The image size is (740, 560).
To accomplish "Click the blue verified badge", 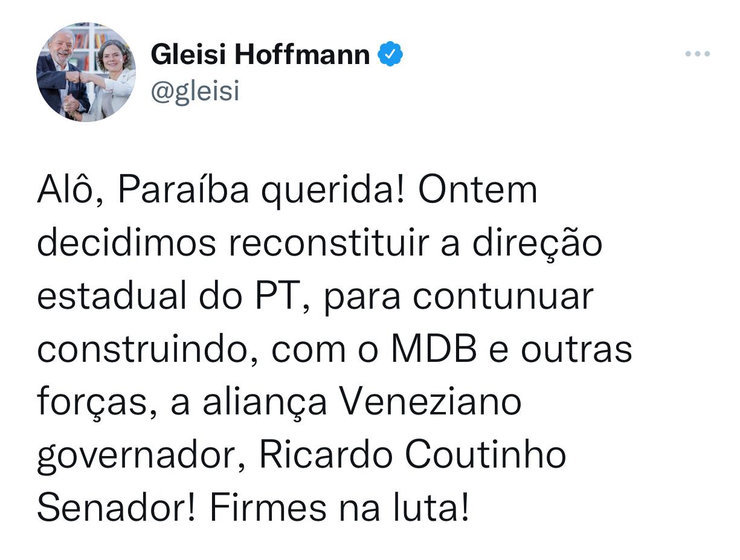I will click(390, 54).
